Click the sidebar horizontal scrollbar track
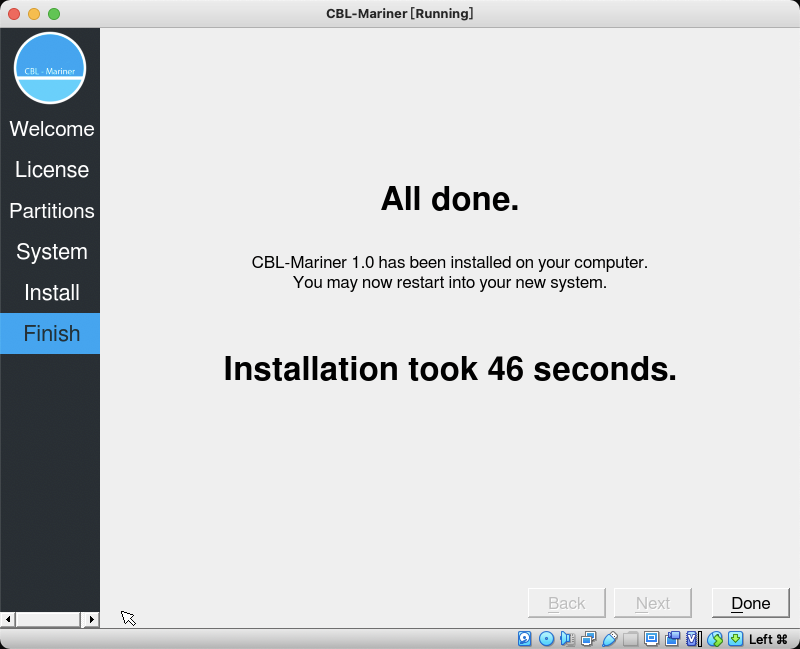The width and height of the screenshot is (800, 649). [x=49, y=619]
